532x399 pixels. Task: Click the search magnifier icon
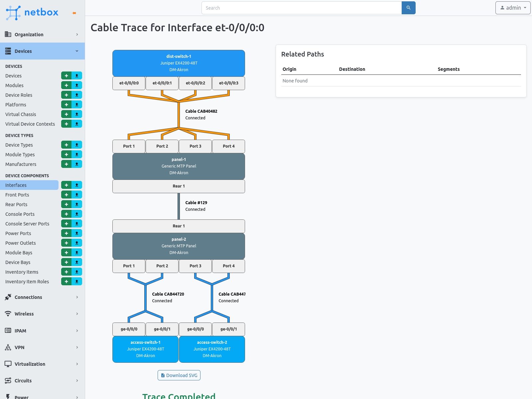click(x=408, y=8)
